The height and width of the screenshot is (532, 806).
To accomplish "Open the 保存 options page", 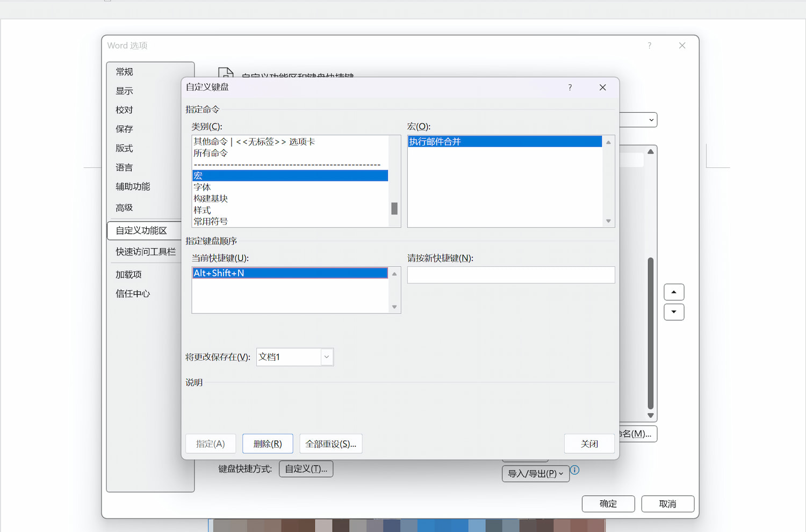I will [x=124, y=129].
